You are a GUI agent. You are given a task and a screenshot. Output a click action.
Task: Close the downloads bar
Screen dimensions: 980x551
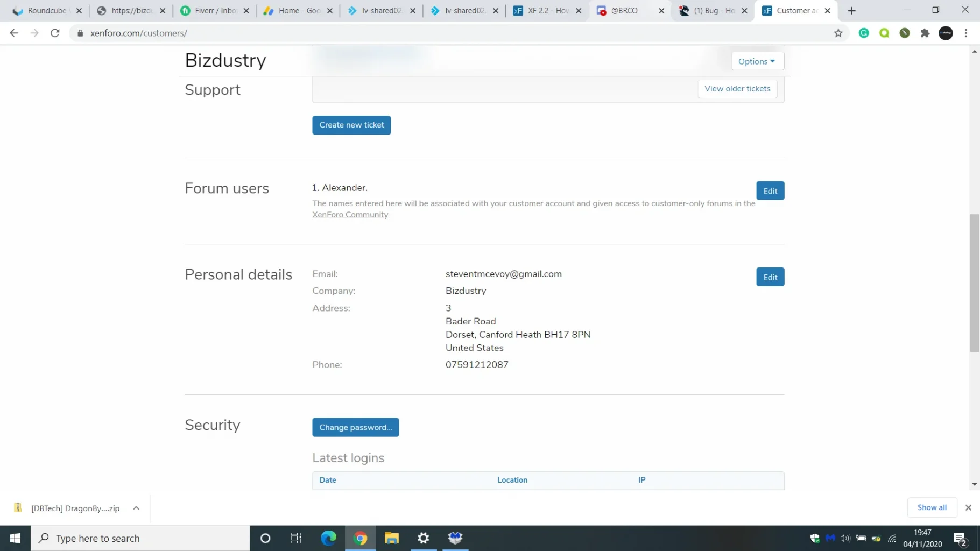(968, 507)
